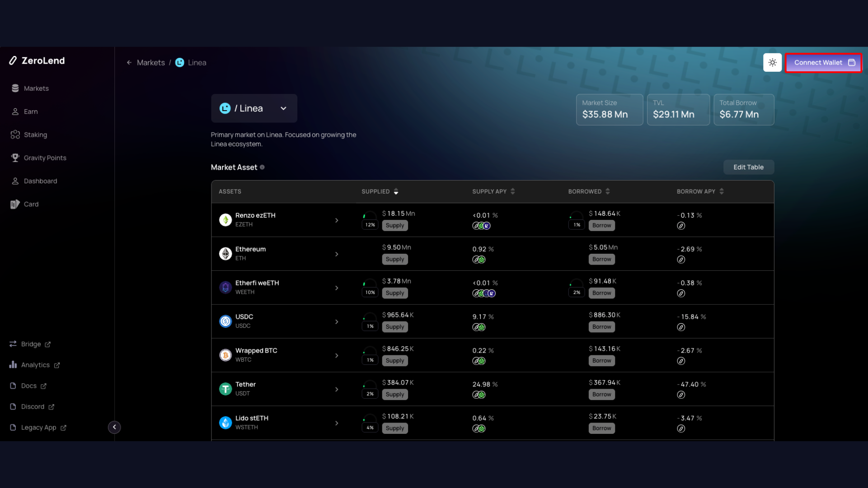Expand Etherfi weETH row chevron
The width and height of the screenshot is (868, 488).
(337, 288)
